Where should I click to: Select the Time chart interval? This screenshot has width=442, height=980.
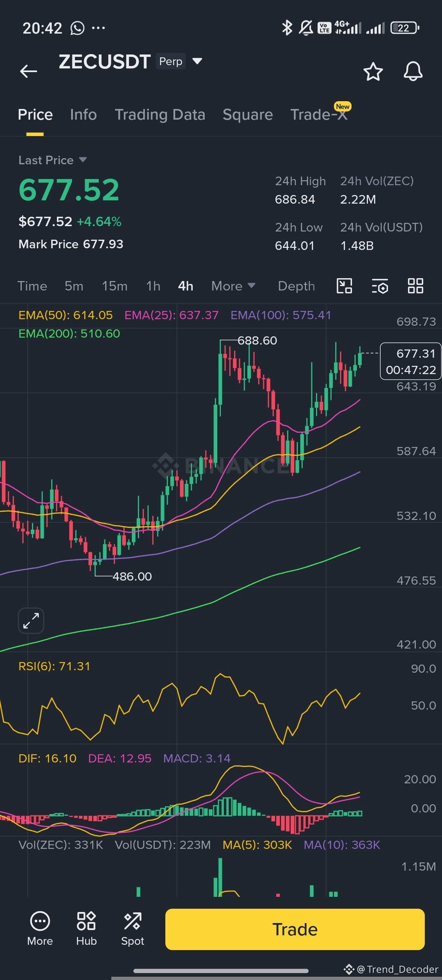[x=32, y=286]
